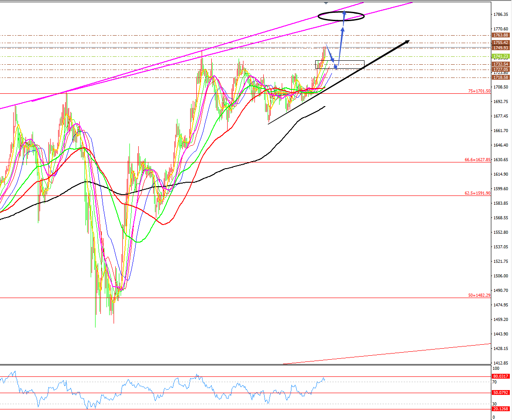This screenshot has width=512, height=420.
Task: Click the 1490.70 price scale value
Action: [x=501, y=290]
